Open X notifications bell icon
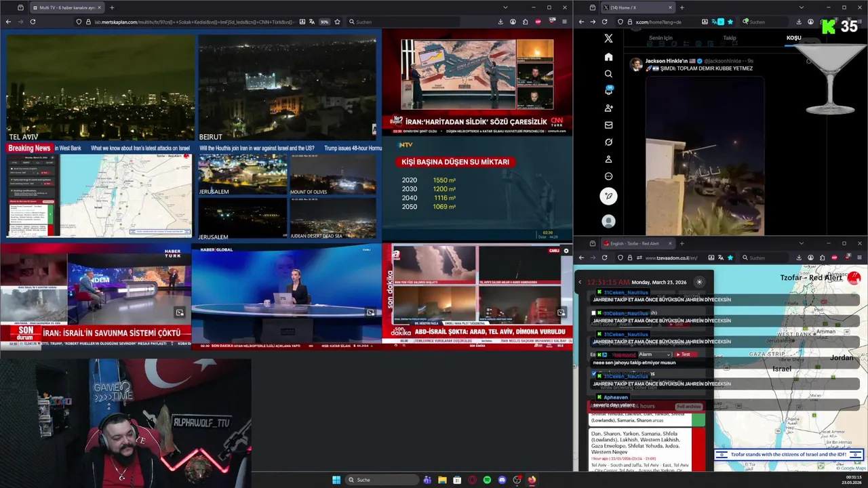This screenshot has height=488, width=868. pos(608,90)
